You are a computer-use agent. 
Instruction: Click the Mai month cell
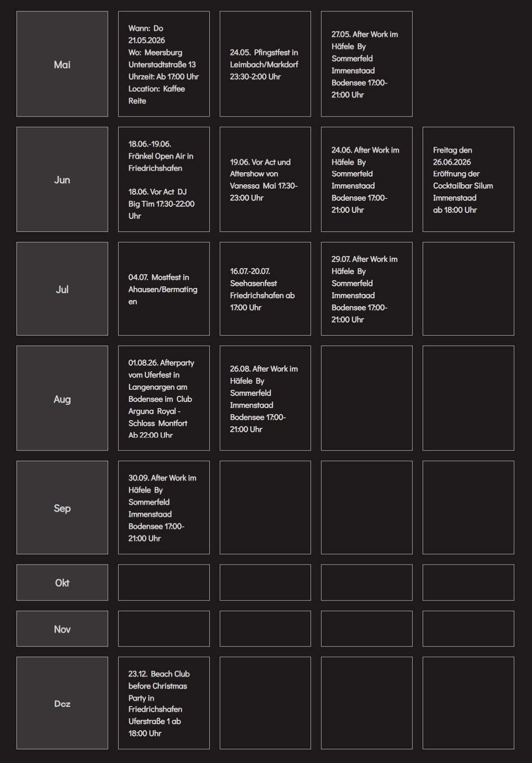(x=62, y=64)
